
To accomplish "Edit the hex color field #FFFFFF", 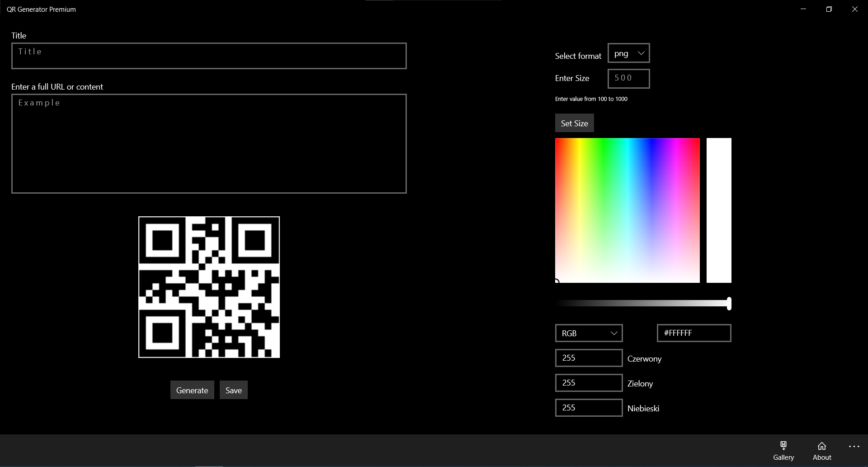I will [x=693, y=333].
